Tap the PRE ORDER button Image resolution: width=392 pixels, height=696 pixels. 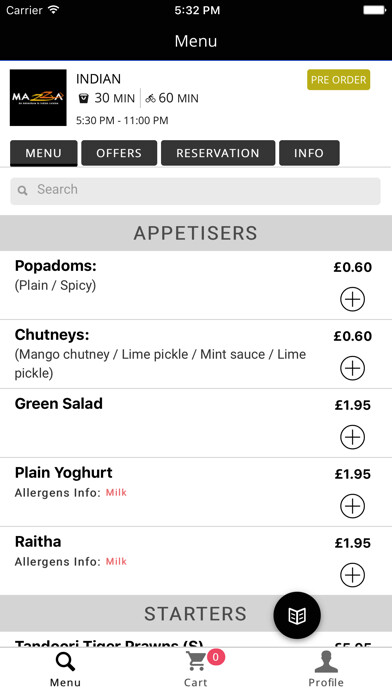338,80
